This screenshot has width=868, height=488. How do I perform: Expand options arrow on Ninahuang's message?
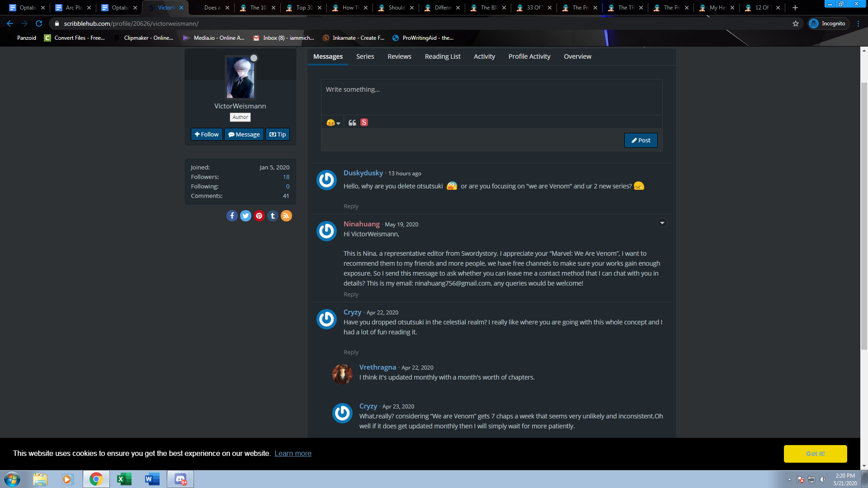pos(662,223)
